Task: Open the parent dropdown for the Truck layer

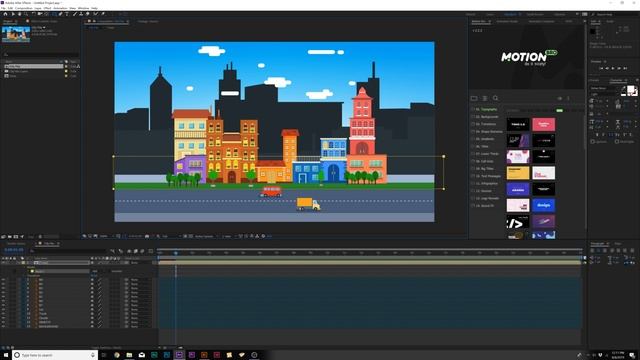Action: click(x=140, y=313)
